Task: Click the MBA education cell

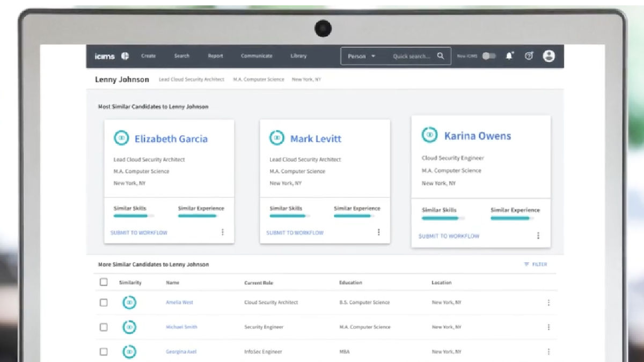Action: click(345, 352)
